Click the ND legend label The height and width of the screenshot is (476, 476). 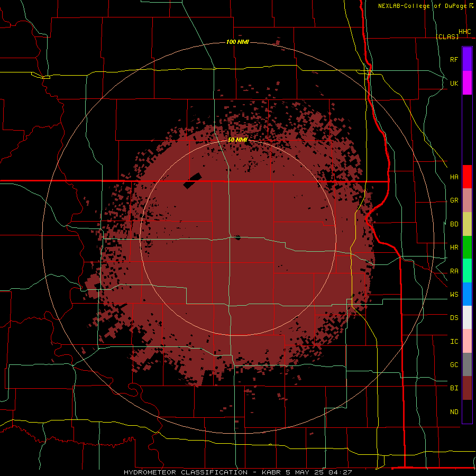coord(454,412)
